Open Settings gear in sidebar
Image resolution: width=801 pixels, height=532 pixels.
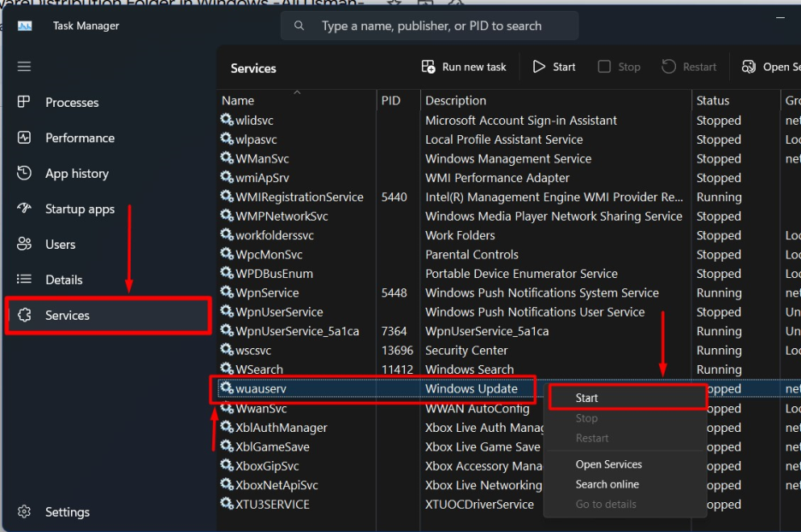[24, 512]
